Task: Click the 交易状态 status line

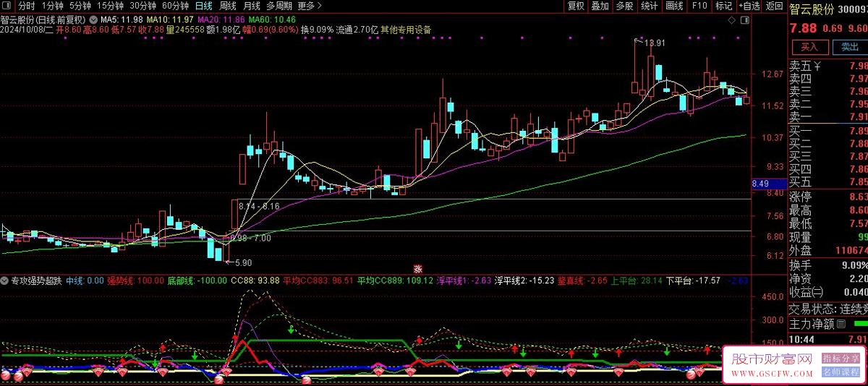Action: pyautogui.click(x=828, y=309)
